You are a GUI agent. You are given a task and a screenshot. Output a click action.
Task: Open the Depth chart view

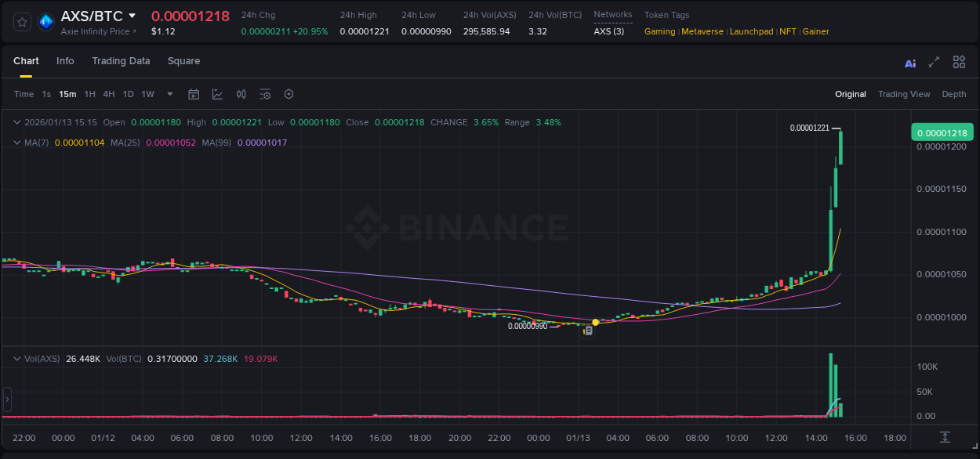953,94
